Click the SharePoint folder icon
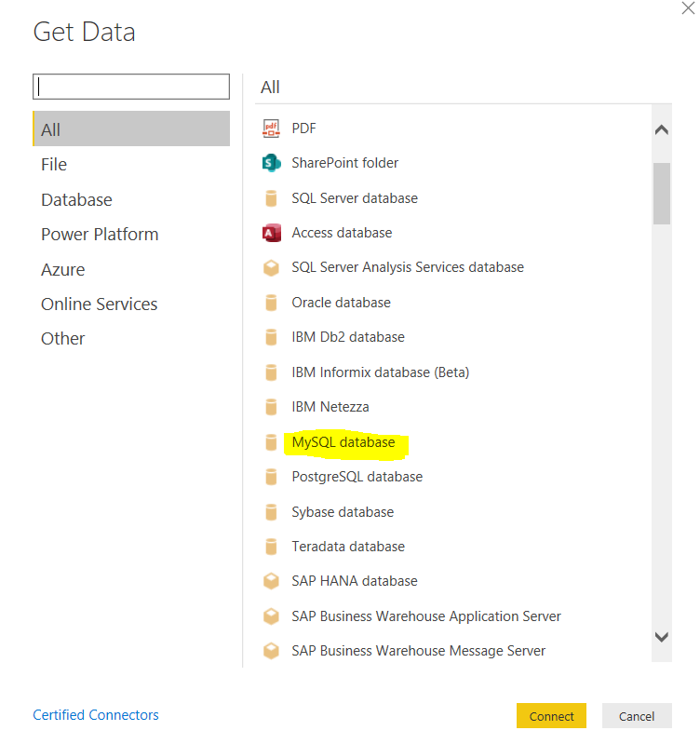Viewport: 700px width, 744px height. 271,163
